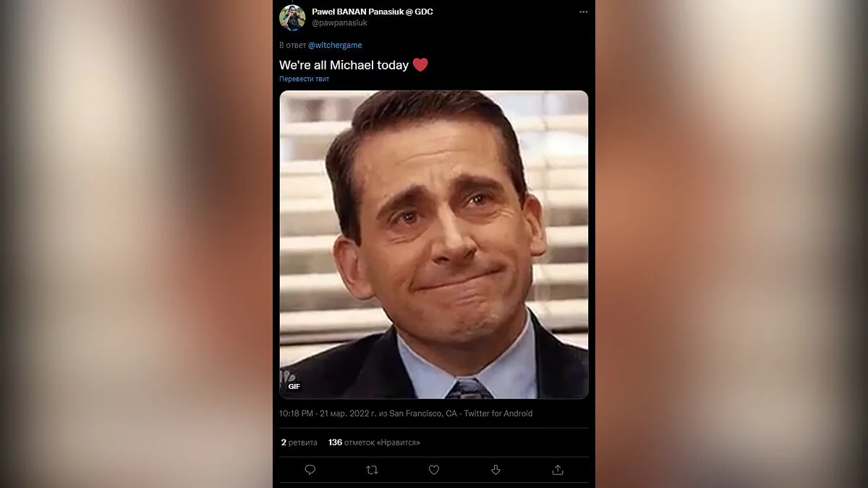
Task: Click the GIF badge on the image
Action: pos(294,386)
